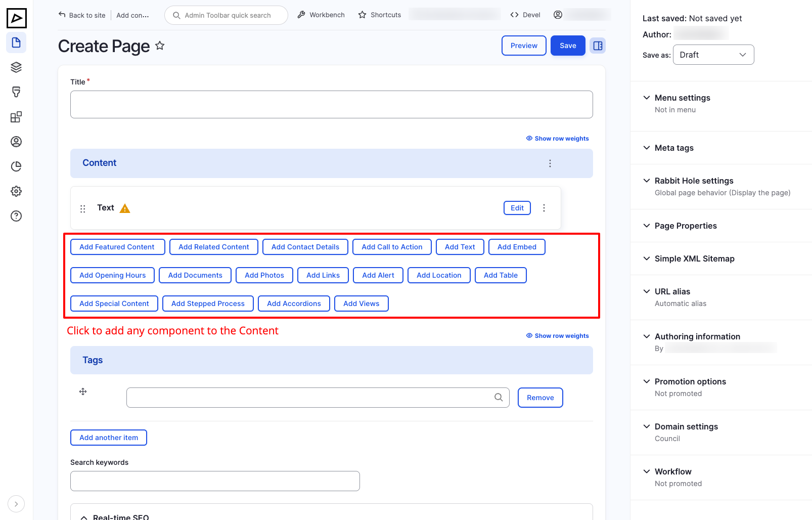Toggle Show row weights above the Tags section
The height and width of the screenshot is (520, 812).
(558, 335)
